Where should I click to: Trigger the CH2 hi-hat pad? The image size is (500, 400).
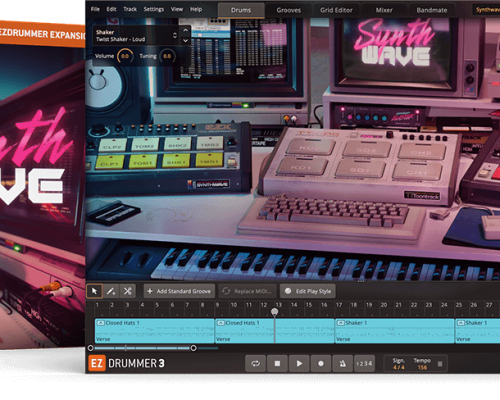[x=422, y=151]
